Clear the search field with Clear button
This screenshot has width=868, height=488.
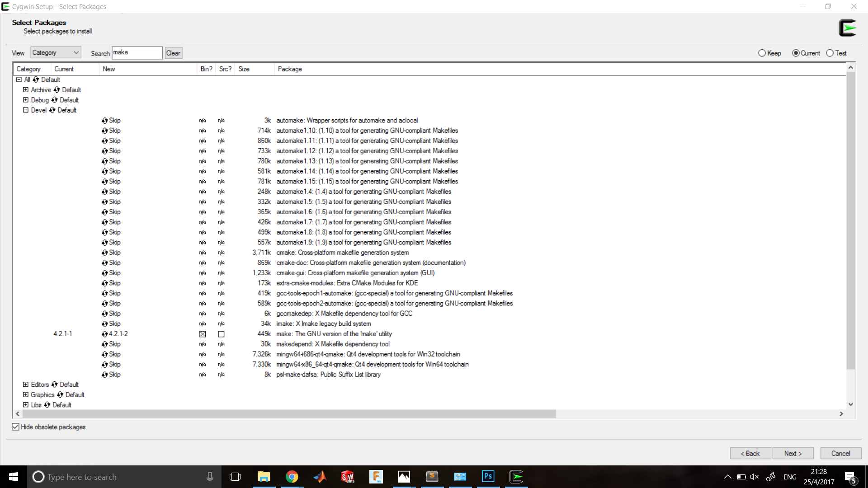click(x=173, y=53)
